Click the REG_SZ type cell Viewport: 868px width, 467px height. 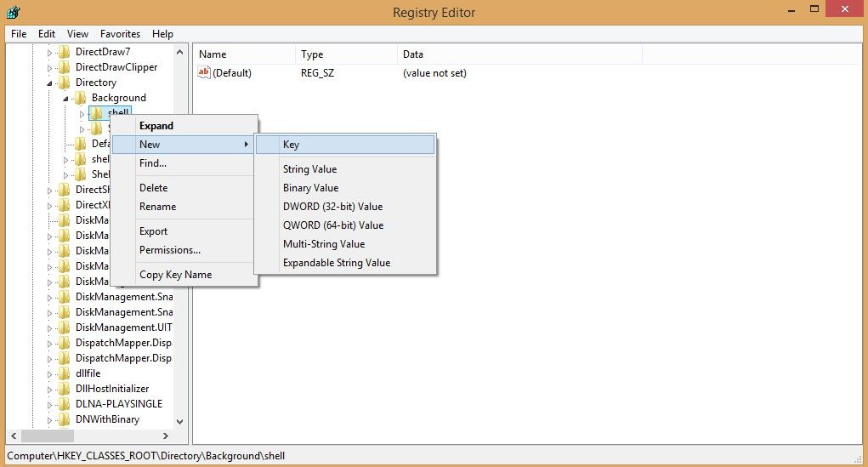317,73
